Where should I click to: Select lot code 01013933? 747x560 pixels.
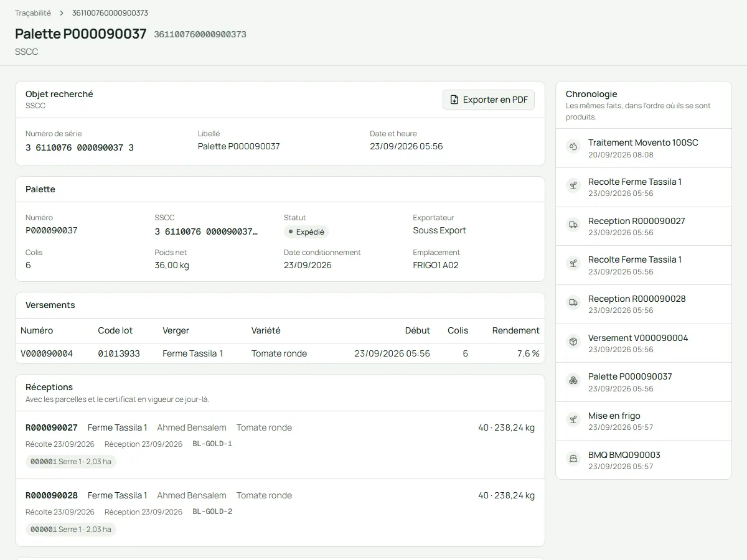click(x=119, y=353)
